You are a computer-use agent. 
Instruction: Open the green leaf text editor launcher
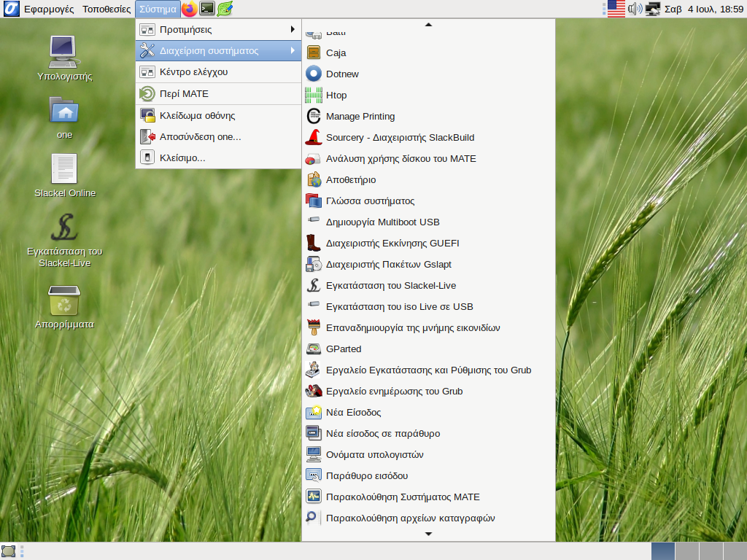pyautogui.click(x=225, y=9)
